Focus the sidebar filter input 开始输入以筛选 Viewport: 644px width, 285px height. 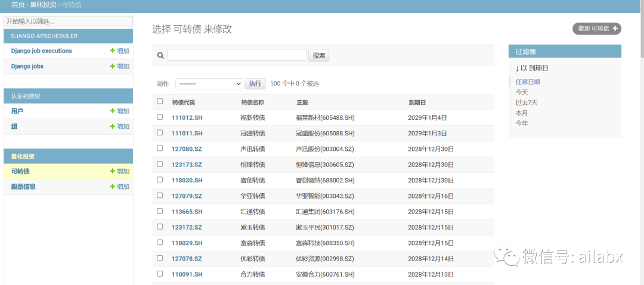tap(68, 21)
